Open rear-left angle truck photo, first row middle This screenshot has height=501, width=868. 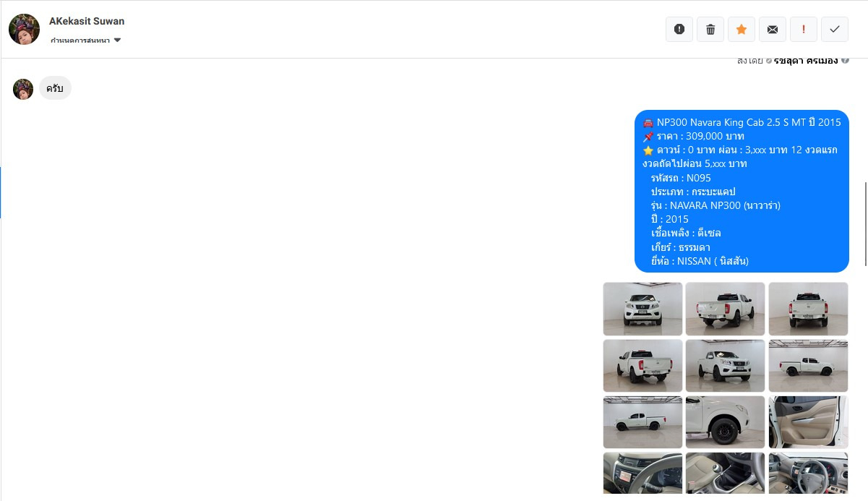point(725,309)
